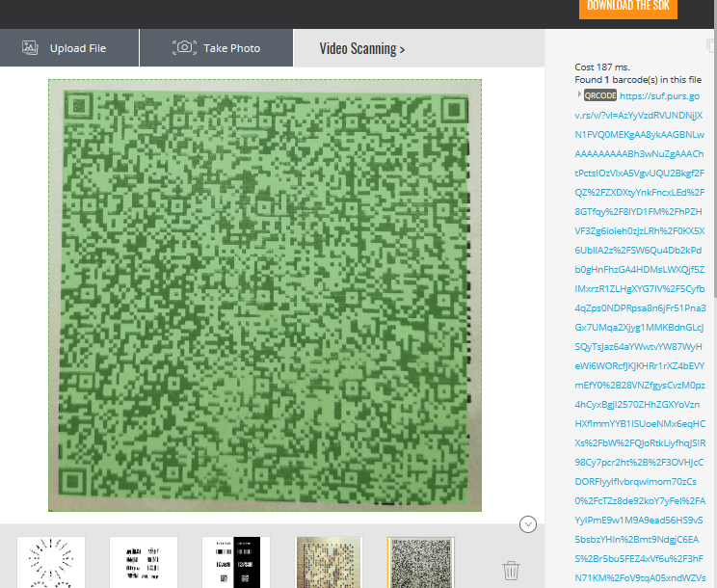Click the result line starting 'VF3Zg6ioieh0zjzLRh'

[x=640, y=231]
